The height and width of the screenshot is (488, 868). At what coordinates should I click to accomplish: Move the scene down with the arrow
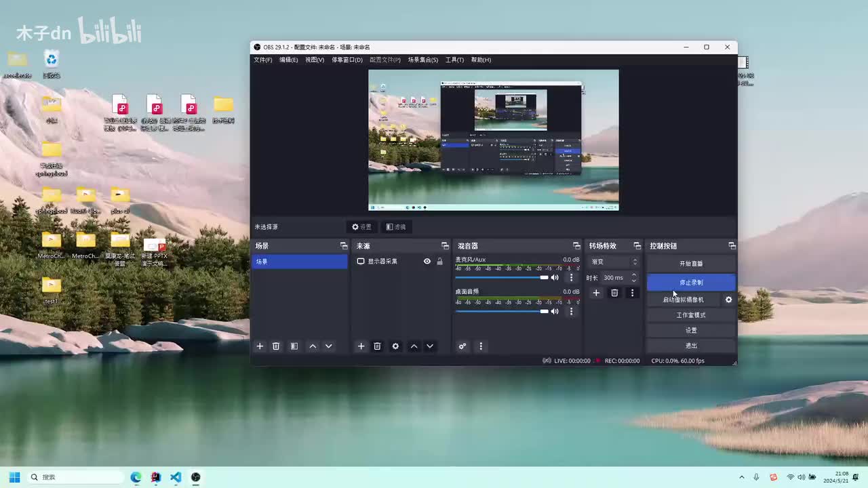coord(329,346)
